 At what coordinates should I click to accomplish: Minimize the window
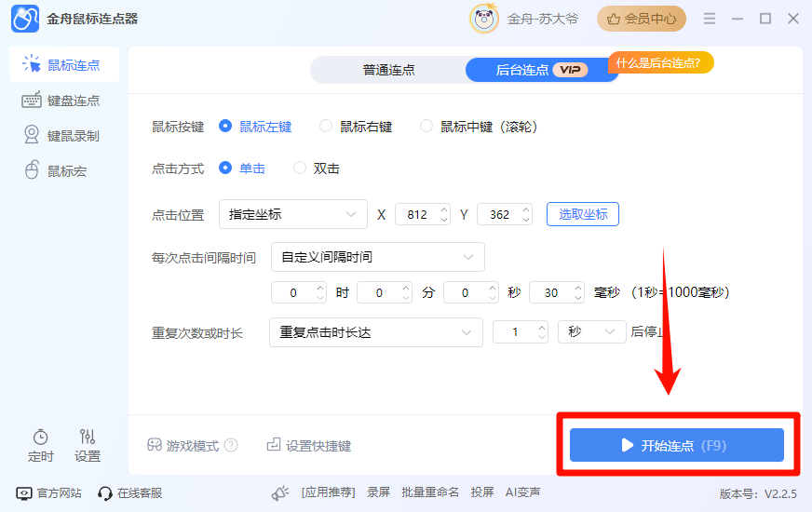738,20
